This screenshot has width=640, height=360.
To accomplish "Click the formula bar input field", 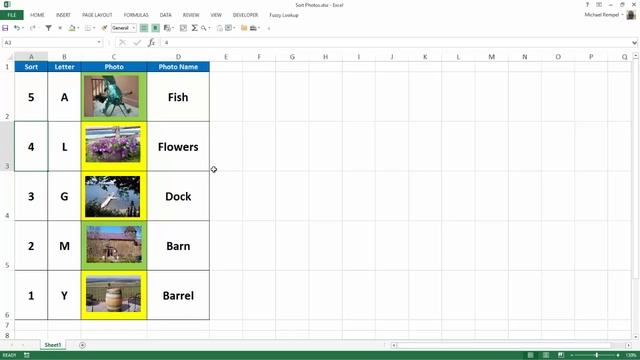I will pyautogui.click(x=396, y=42).
